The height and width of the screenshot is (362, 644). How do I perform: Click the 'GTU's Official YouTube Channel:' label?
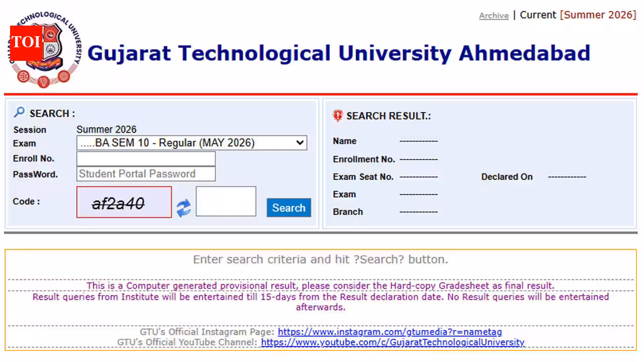(188, 342)
